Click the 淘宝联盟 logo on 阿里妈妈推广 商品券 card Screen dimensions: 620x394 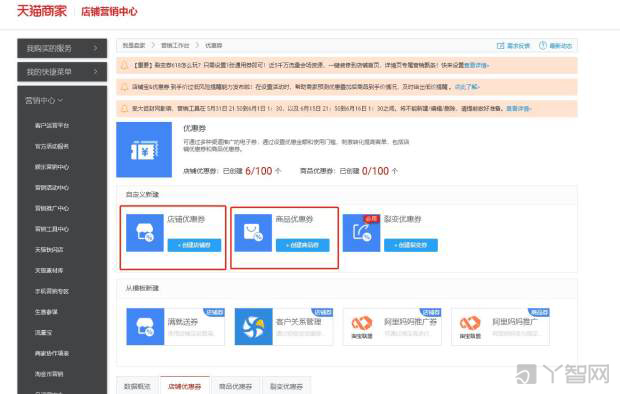[x=470, y=327]
